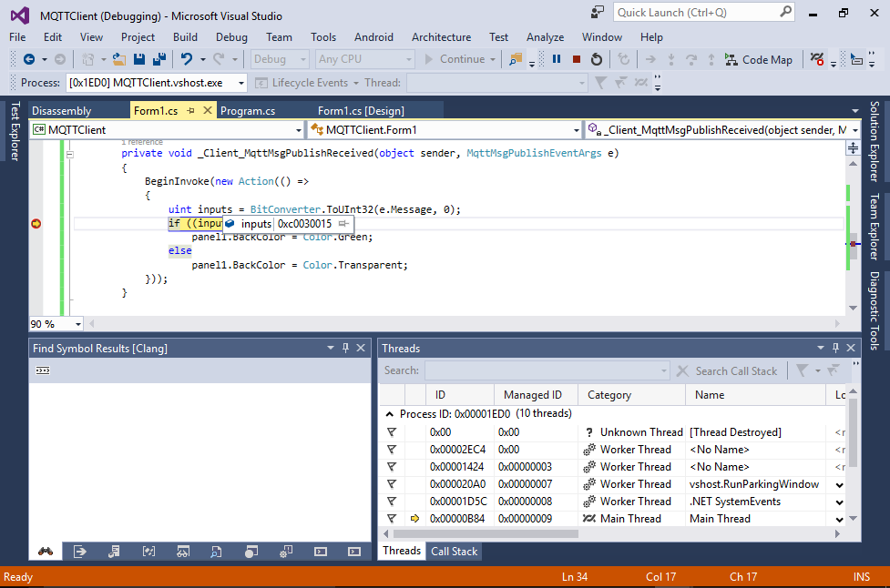This screenshot has width=890, height=588.
Task: Toggle flag on thread 0x00001D5C
Action: click(392, 502)
